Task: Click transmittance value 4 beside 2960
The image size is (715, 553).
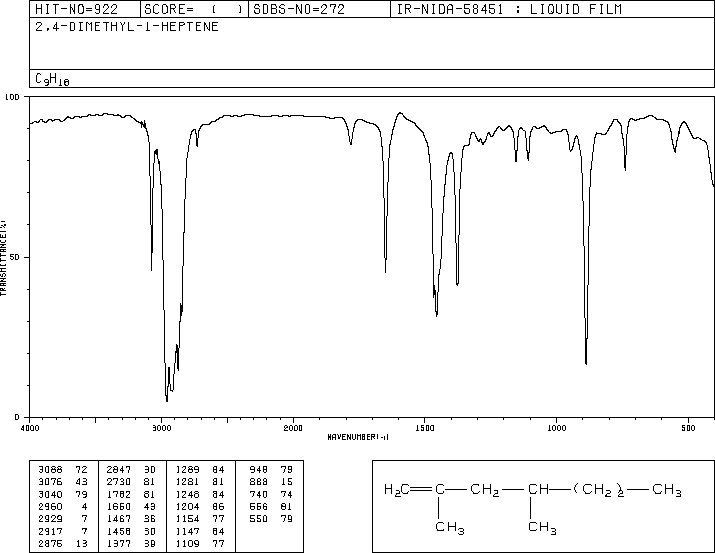Action: pos(84,506)
